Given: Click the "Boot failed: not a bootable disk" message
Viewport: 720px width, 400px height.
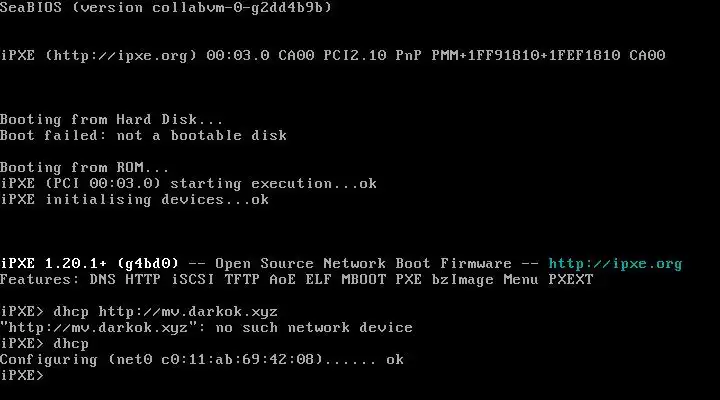Looking at the screenshot, I should click(x=143, y=136).
